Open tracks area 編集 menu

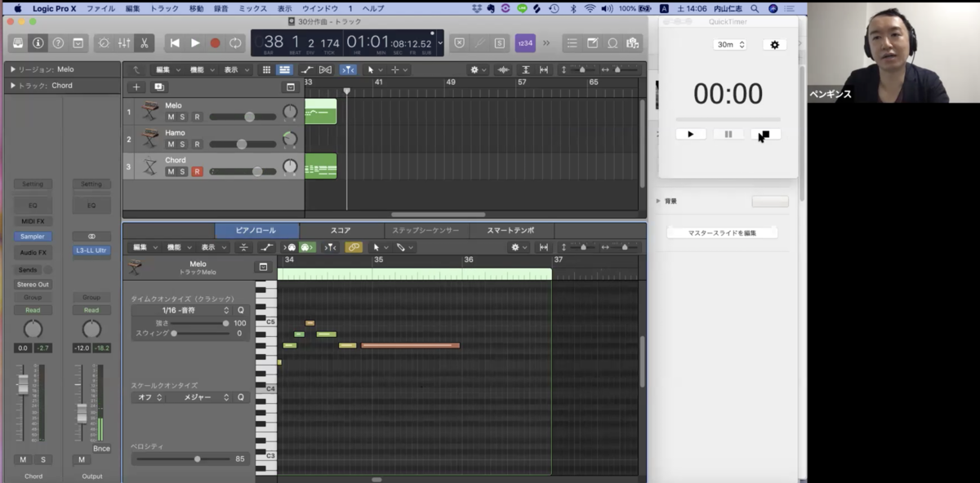tap(167, 69)
